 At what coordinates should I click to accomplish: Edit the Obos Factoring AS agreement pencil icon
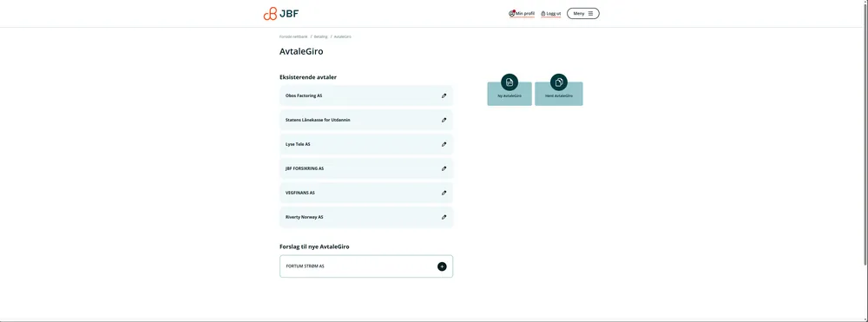pos(444,95)
